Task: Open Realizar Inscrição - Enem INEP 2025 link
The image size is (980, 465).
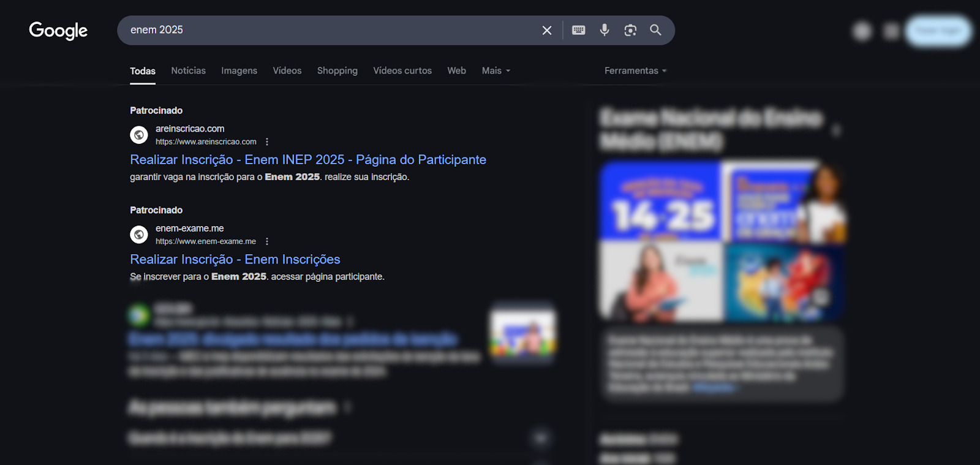Action: (x=307, y=159)
